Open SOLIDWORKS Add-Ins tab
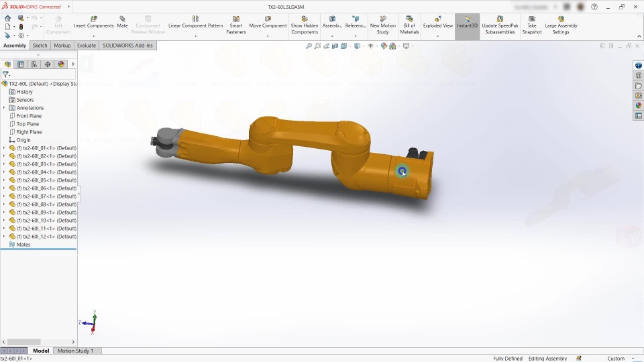This screenshot has width=644, height=362. [x=127, y=45]
